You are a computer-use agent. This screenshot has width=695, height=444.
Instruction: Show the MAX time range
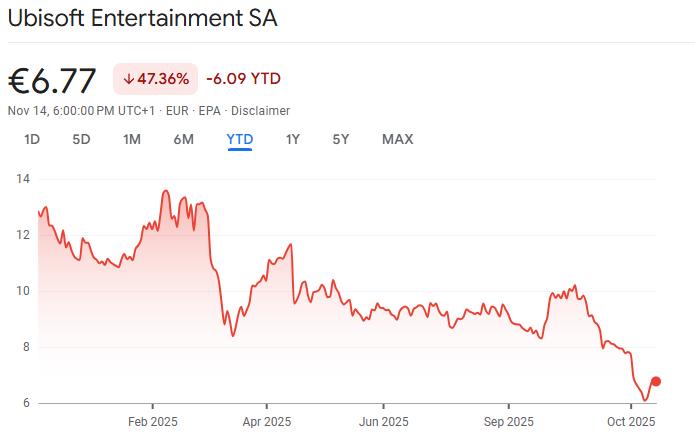(x=397, y=139)
